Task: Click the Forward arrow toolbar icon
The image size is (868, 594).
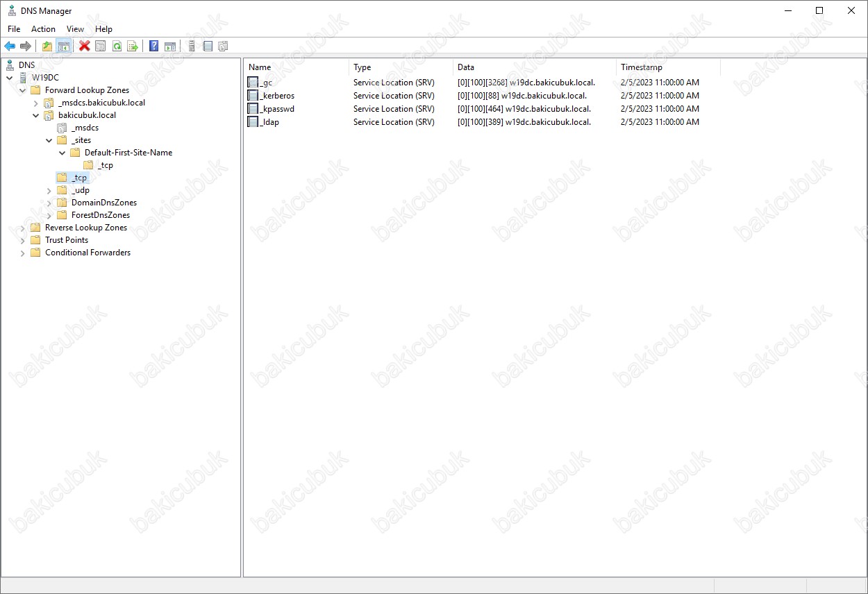Action: (x=26, y=46)
